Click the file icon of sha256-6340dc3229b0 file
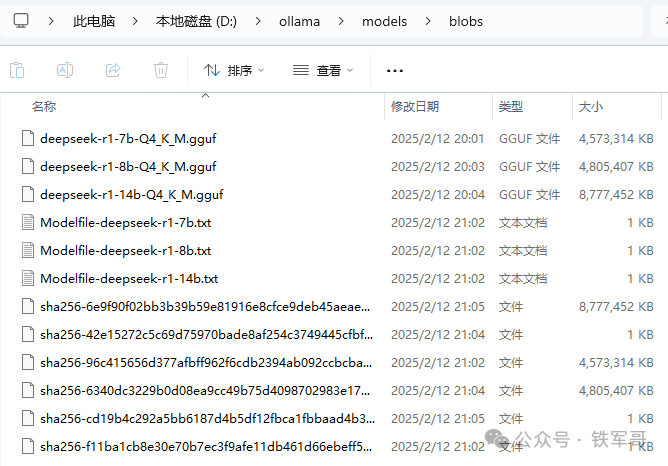 click(x=28, y=391)
